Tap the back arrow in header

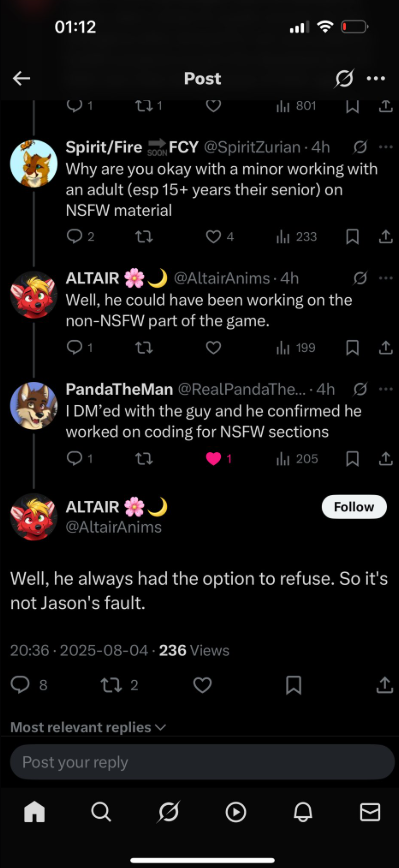point(22,79)
